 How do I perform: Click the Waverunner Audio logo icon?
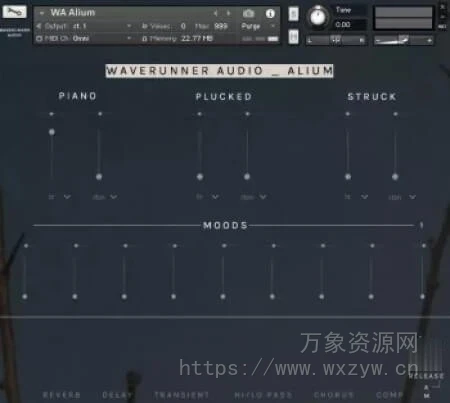pyautogui.click(x=14, y=12)
